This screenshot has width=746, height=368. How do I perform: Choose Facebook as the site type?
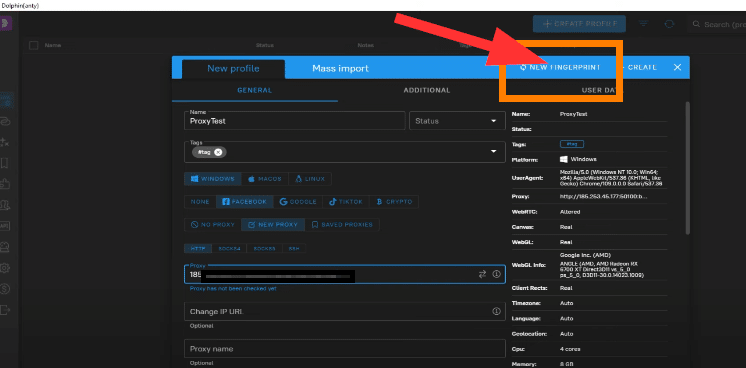(x=245, y=202)
